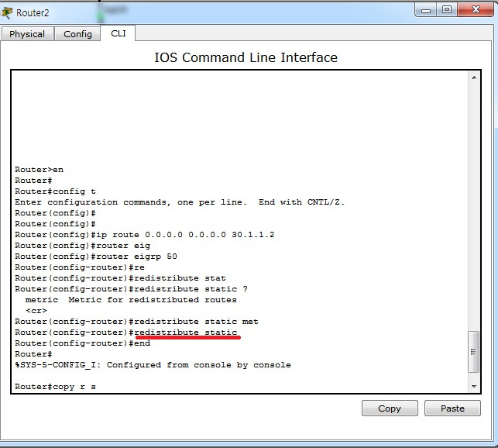The width and height of the screenshot is (498, 448).
Task: Click 'Enter configuration commands' message line
Action: [180, 202]
